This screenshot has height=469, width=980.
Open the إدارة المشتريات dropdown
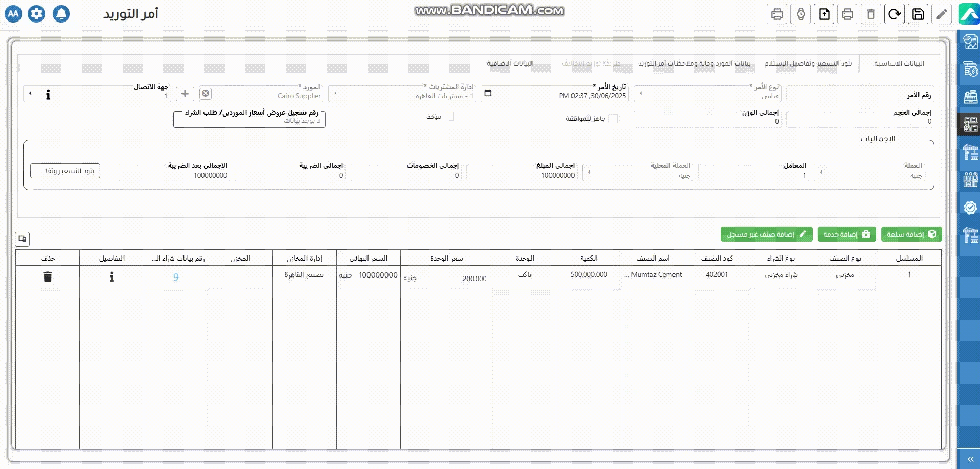click(335, 93)
